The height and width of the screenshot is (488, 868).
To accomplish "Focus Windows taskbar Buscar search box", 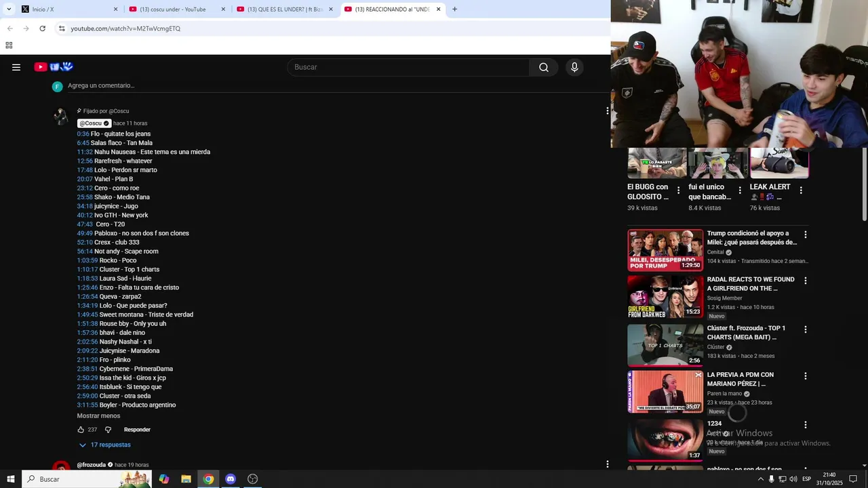I will click(x=87, y=479).
